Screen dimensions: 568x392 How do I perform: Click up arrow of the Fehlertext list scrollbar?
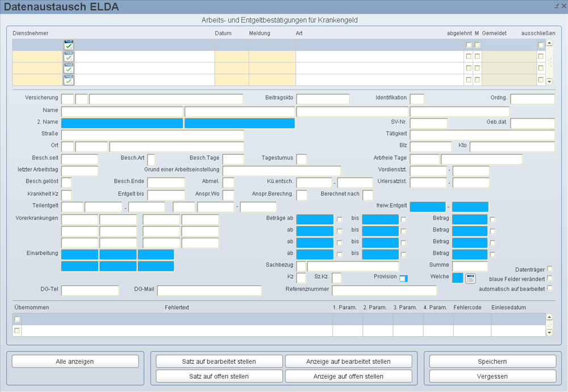coord(549,318)
